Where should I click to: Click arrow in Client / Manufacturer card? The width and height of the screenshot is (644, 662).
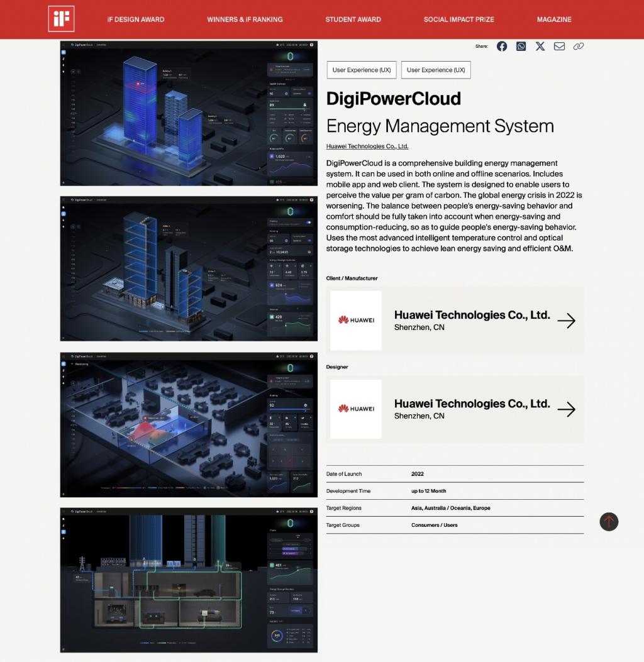(x=566, y=321)
